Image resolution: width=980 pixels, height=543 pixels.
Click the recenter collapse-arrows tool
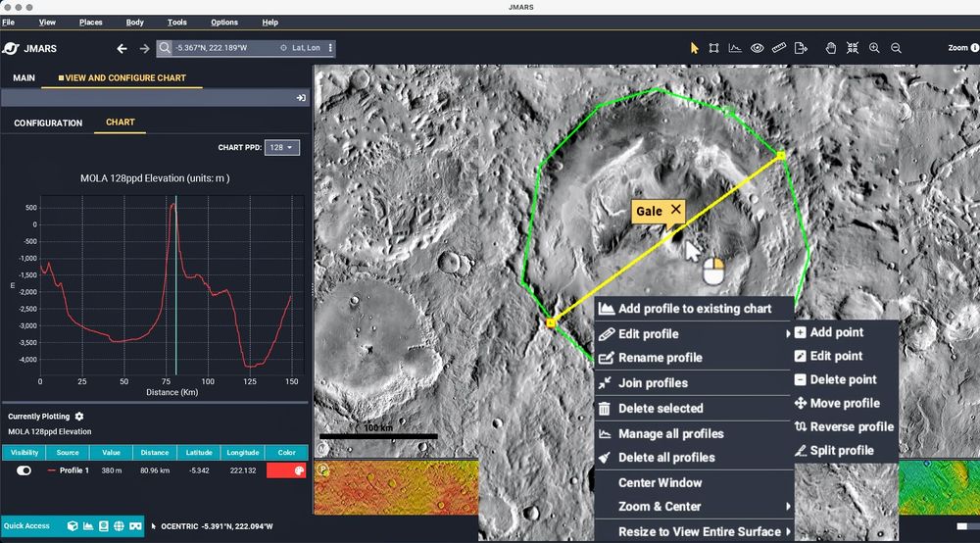click(853, 48)
